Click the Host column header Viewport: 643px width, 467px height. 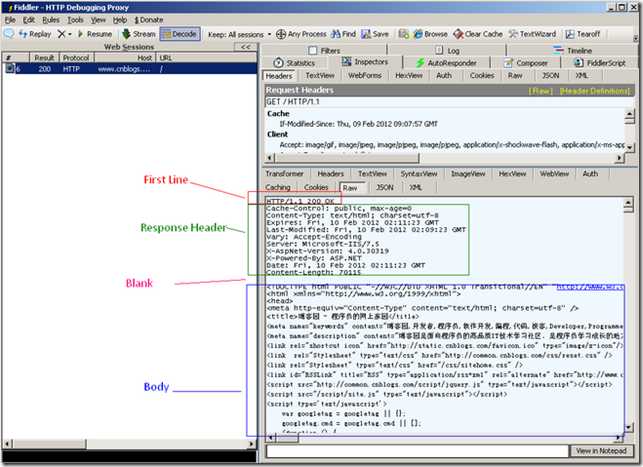click(x=125, y=58)
